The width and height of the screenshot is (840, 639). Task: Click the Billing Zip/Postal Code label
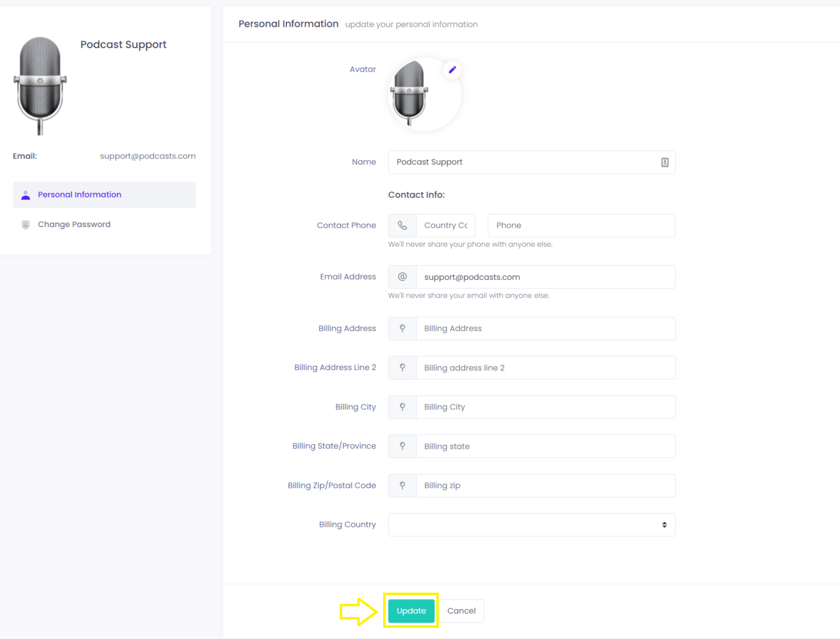(332, 485)
